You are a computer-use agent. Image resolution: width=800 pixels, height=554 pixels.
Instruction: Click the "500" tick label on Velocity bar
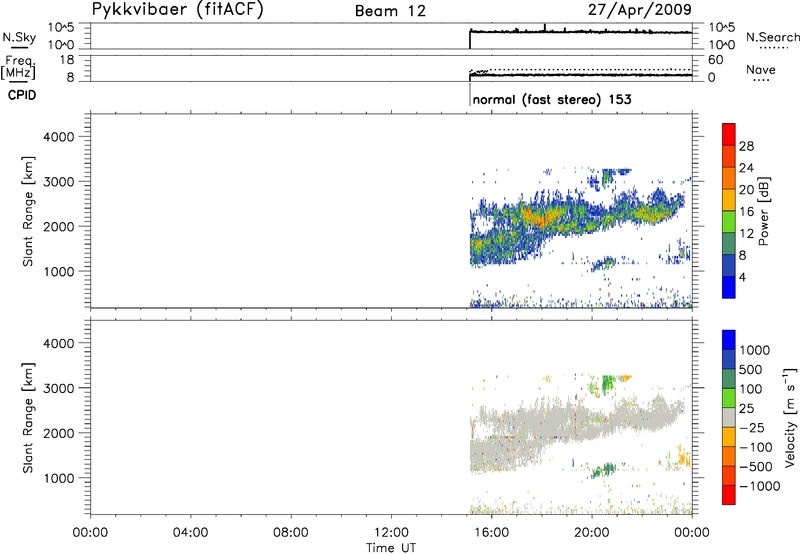coord(751,370)
